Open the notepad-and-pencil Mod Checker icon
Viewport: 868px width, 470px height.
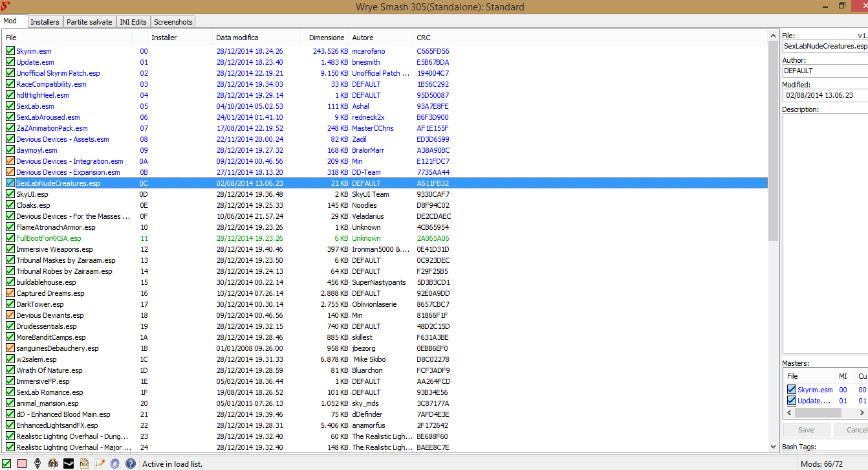tap(100, 464)
